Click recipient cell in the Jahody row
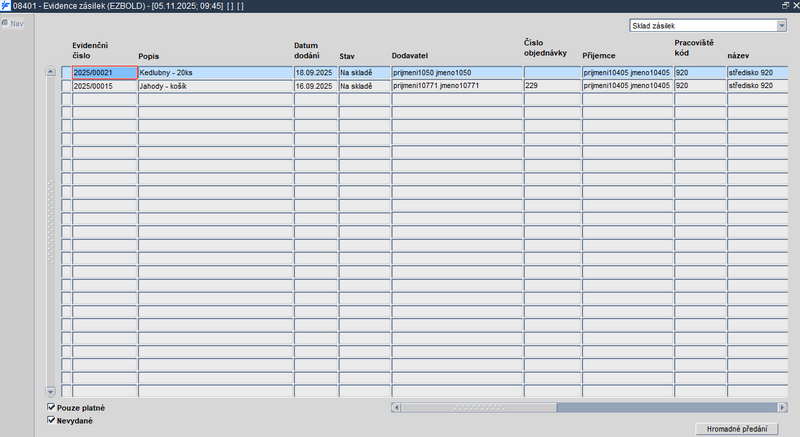 pyautogui.click(x=628, y=86)
